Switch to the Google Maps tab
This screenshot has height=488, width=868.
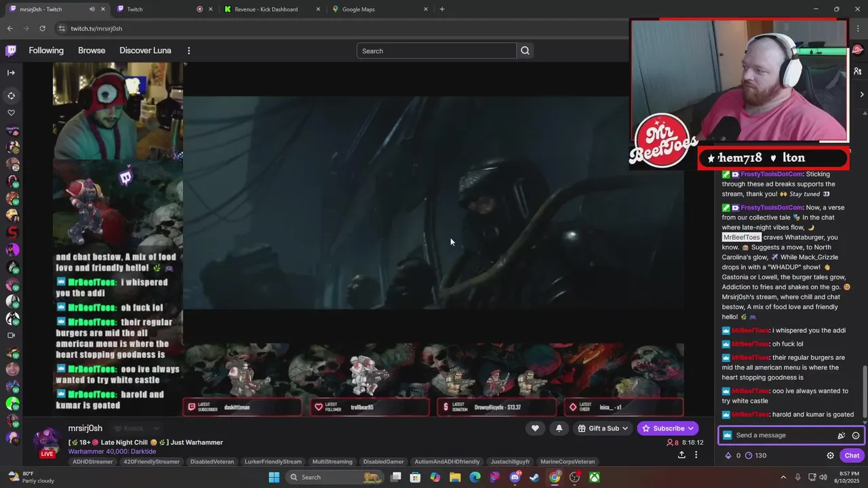(380, 9)
